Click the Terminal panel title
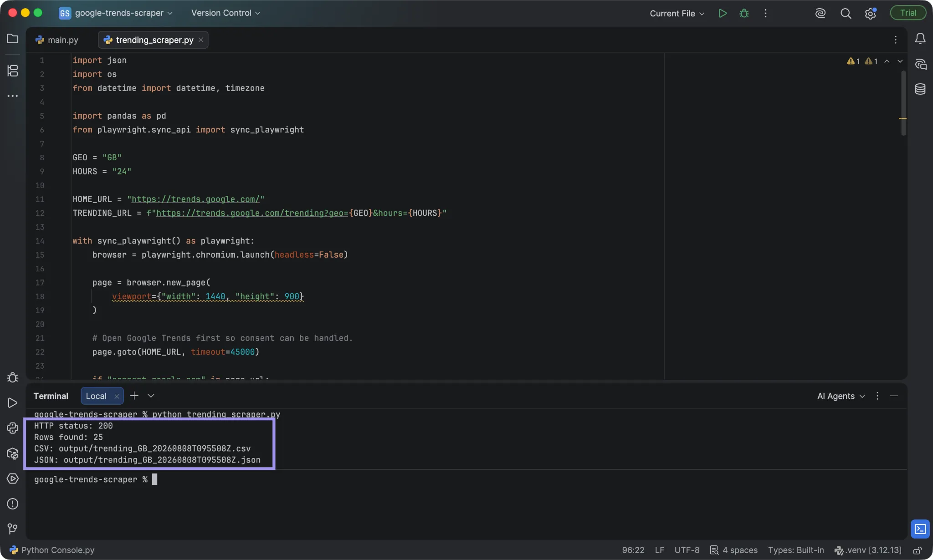Screen dimensions: 933x560 click(x=51, y=396)
